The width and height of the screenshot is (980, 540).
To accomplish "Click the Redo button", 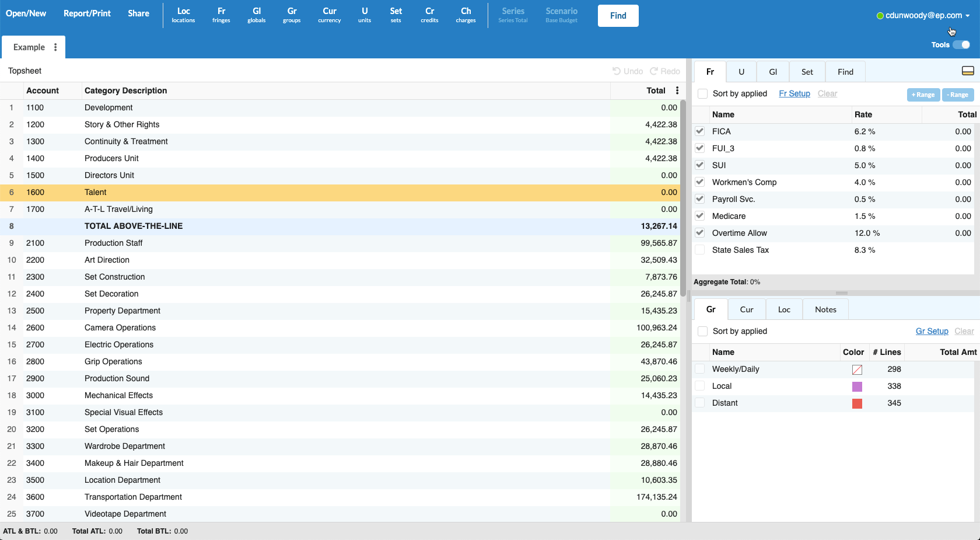I will point(665,71).
